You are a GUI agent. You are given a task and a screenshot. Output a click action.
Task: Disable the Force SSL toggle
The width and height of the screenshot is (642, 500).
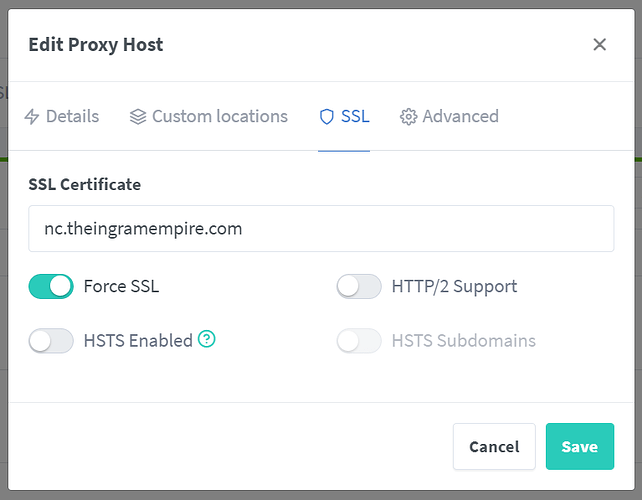[x=51, y=286]
